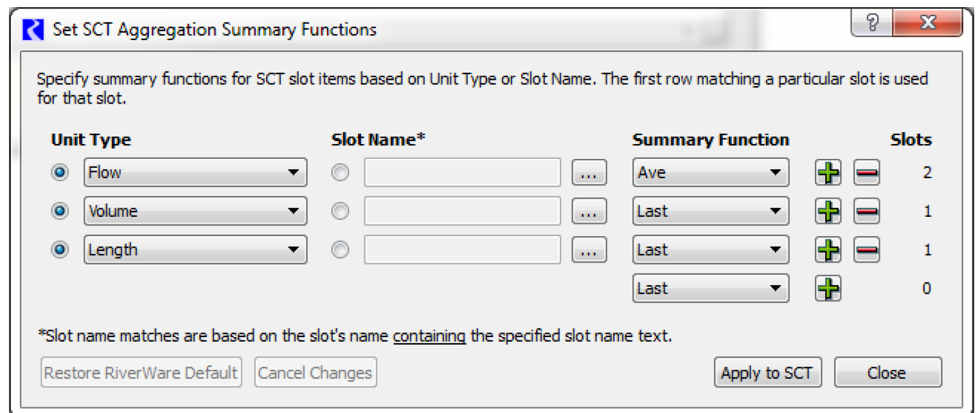Select the Slot Name radio button in the Volume row
The height and width of the screenshot is (413, 980).
click(x=340, y=212)
